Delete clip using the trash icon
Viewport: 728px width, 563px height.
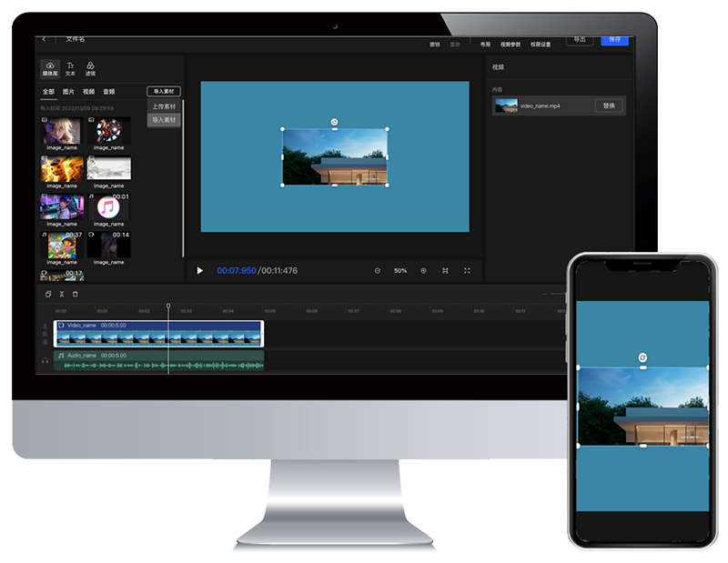[76, 294]
